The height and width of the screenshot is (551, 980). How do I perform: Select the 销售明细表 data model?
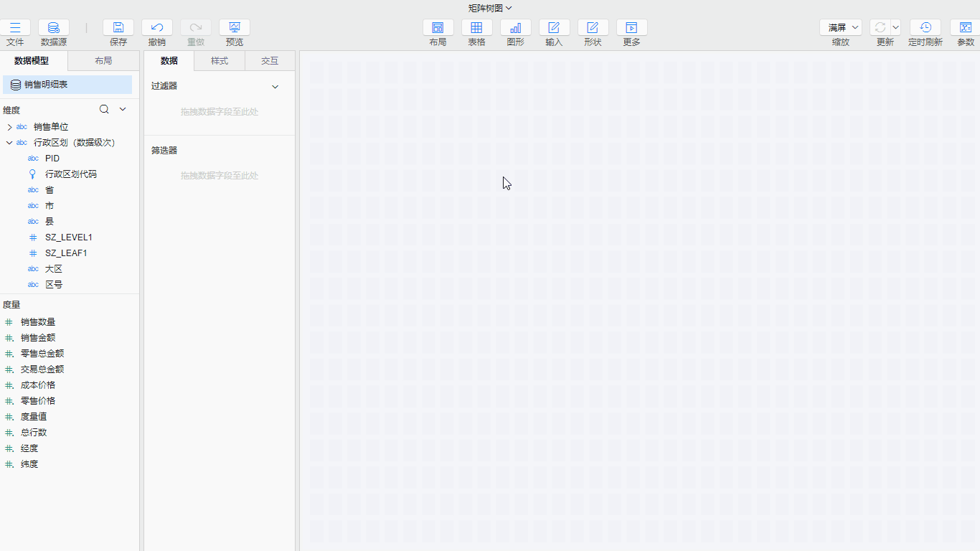pos(67,85)
